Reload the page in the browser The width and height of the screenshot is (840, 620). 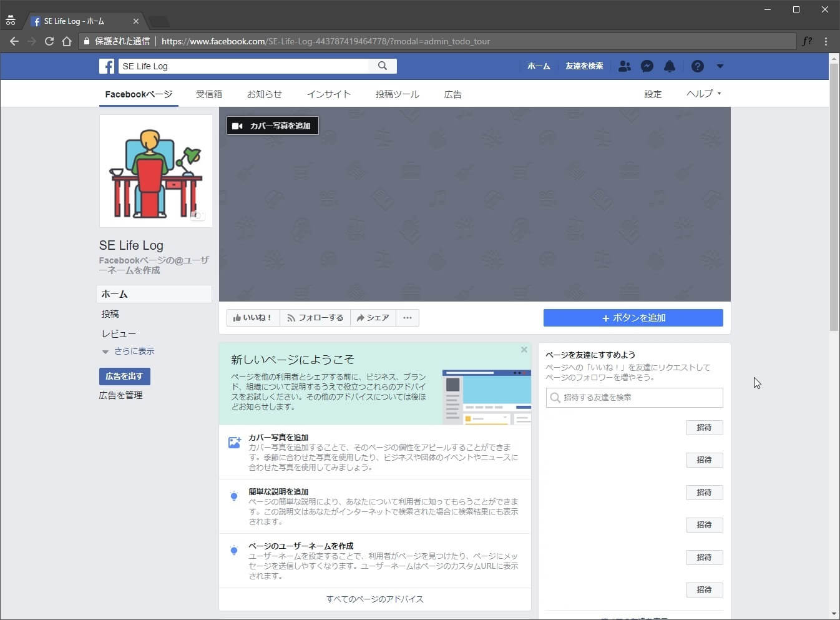(x=49, y=41)
